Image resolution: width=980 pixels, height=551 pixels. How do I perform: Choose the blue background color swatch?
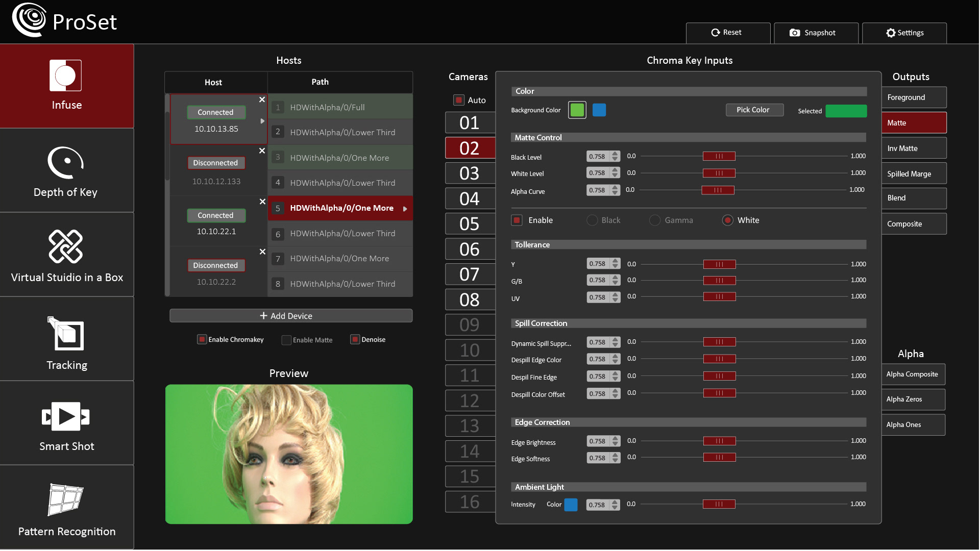click(x=599, y=110)
